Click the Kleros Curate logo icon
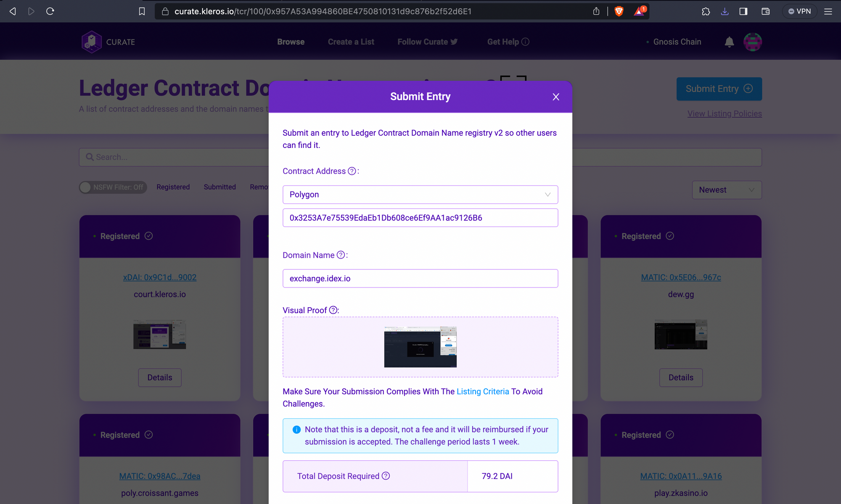 [92, 42]
